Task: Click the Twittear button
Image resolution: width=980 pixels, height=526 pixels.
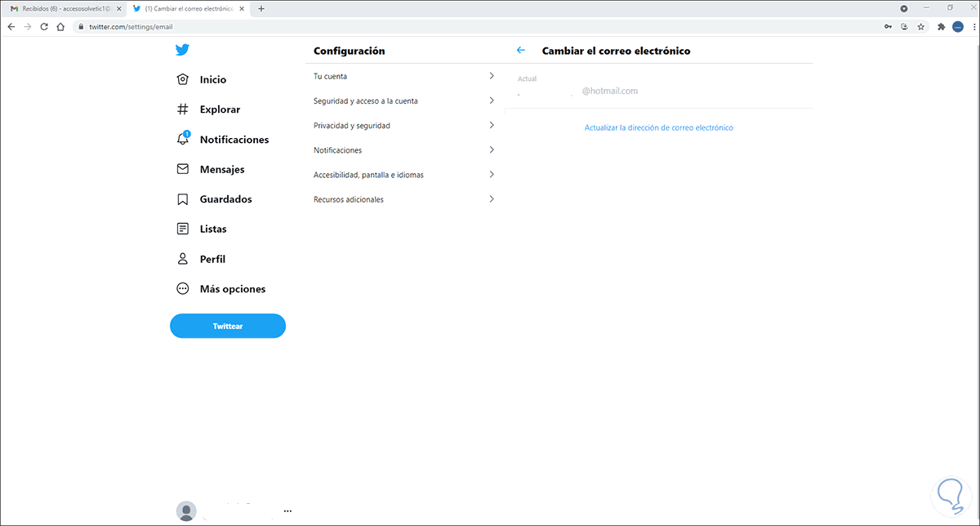Action: coord(228,326)
